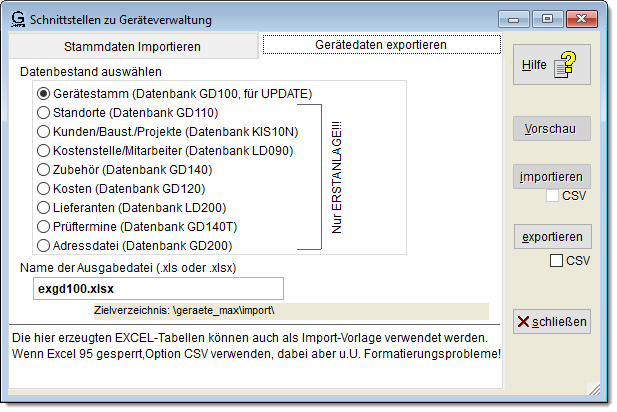Enable CSV checkbox under importieren
617x412 pixels.
coord(552,196)
